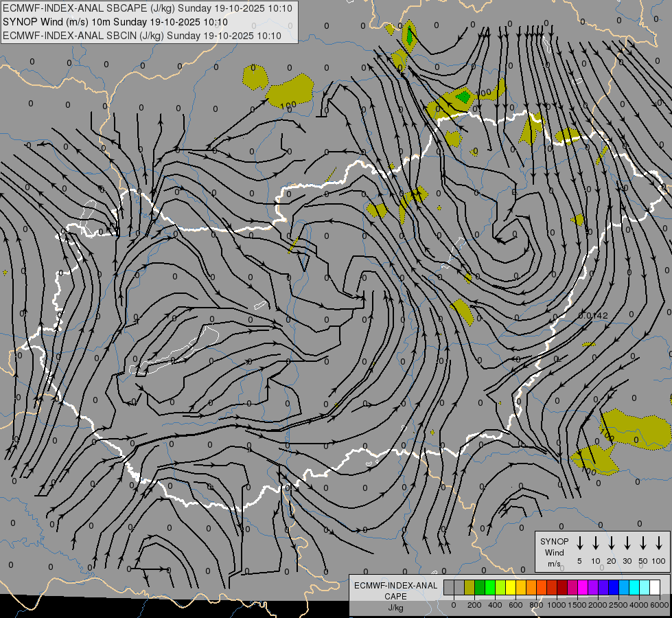Click the 'SYNOP Wind (m/s) 10m' title line
This screenshot has width=672, height=618.
115,22
